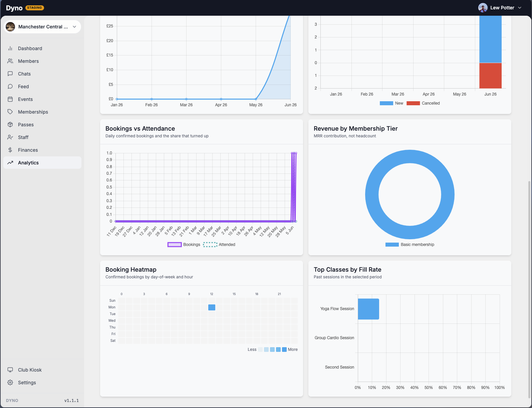
Task: Click the Club Kiosk monitor icon
Action: point(10,370)
